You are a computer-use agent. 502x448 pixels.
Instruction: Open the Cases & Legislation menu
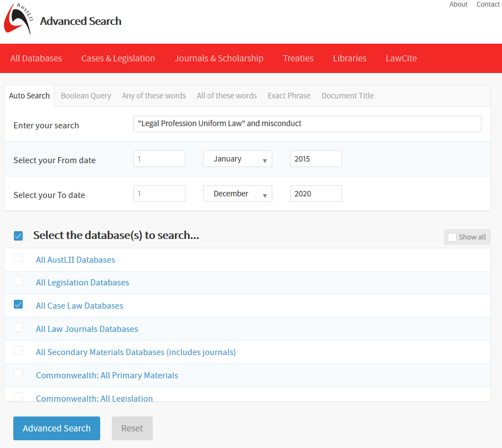click(118, 59)
